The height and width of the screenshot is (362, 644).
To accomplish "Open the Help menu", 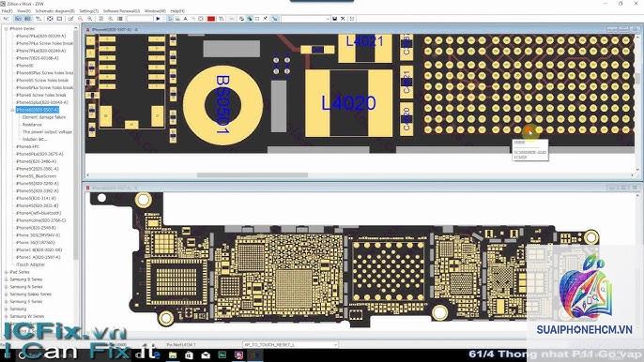I will click(177, 11).
